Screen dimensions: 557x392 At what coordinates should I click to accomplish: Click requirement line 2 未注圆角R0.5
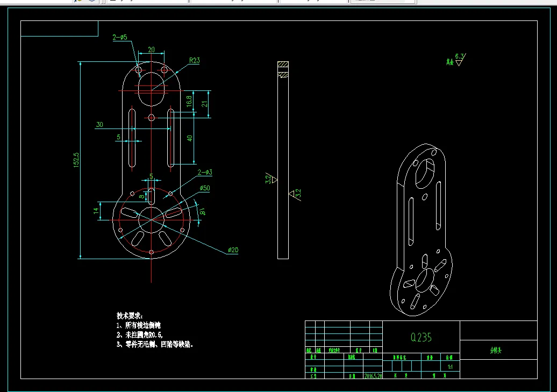tap(140, 335)
